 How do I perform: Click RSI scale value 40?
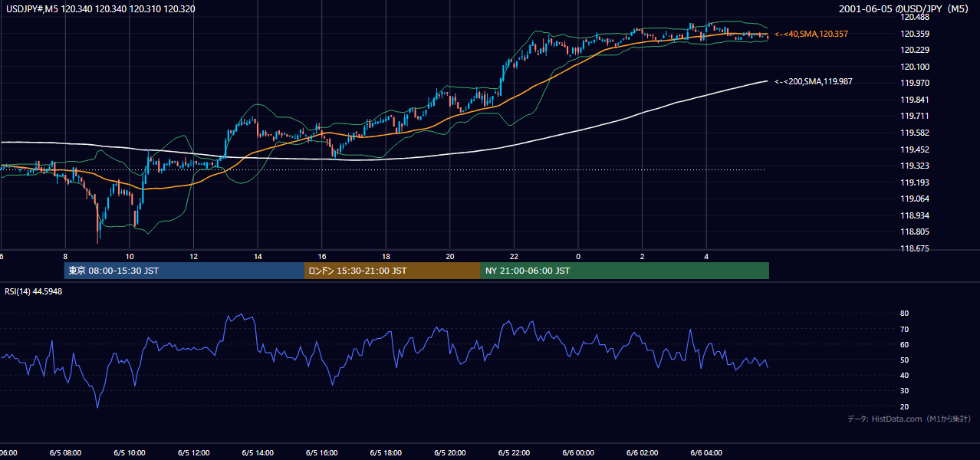click(x=904, y=375)
